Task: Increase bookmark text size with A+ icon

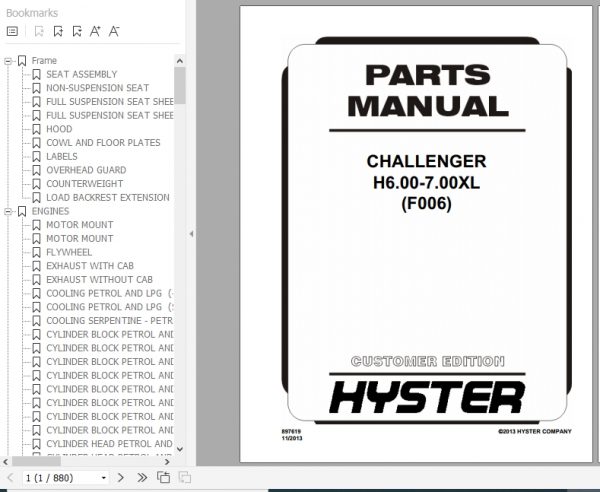Action: [95, 31]
